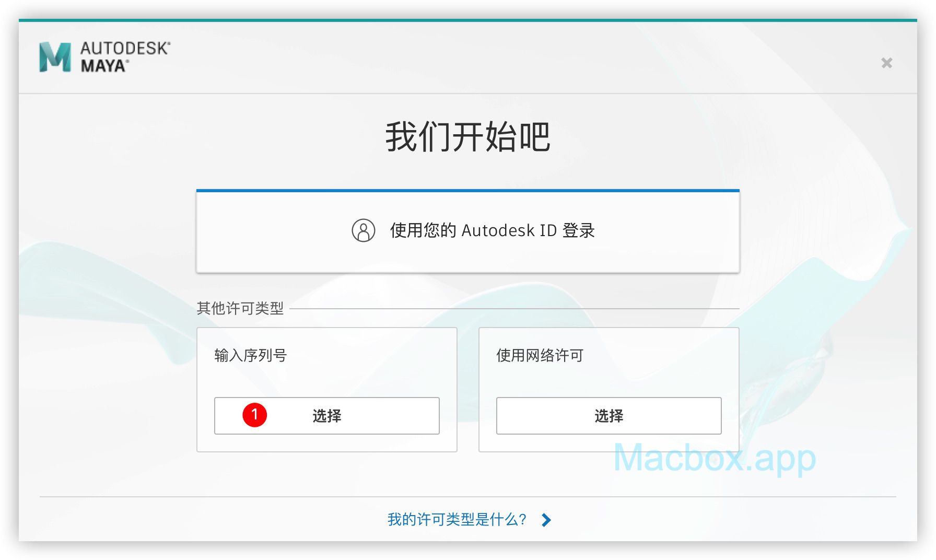Click the user profile icon
936x560 pixels.
pos(364,230)
